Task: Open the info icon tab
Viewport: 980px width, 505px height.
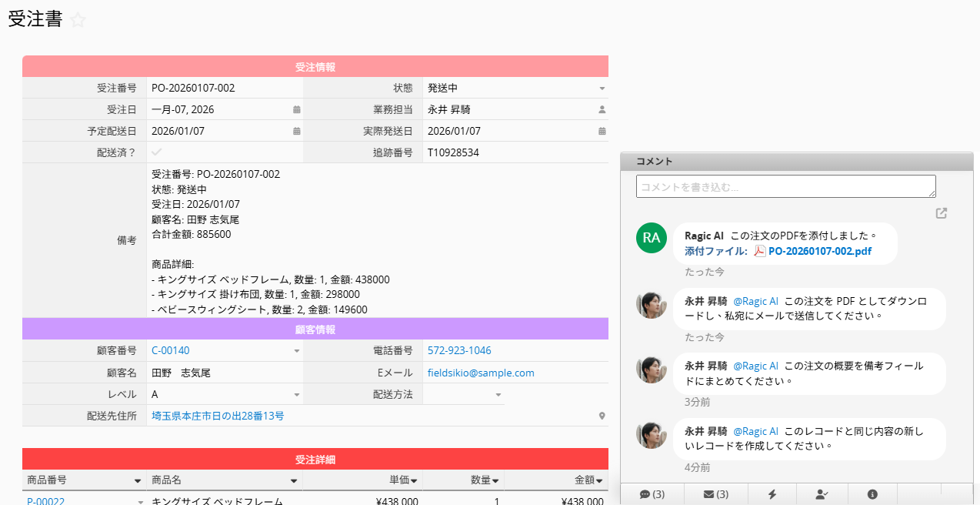Action: (872, 494)
